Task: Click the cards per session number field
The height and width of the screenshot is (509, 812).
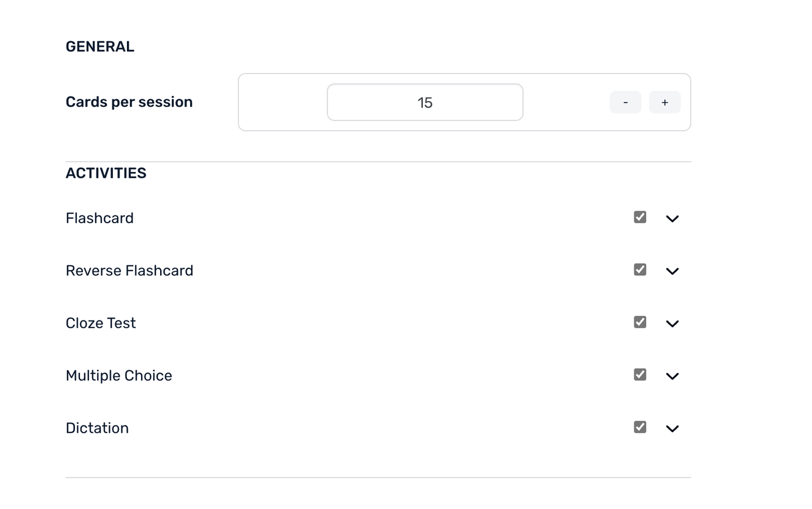Action: click(425, 102)
